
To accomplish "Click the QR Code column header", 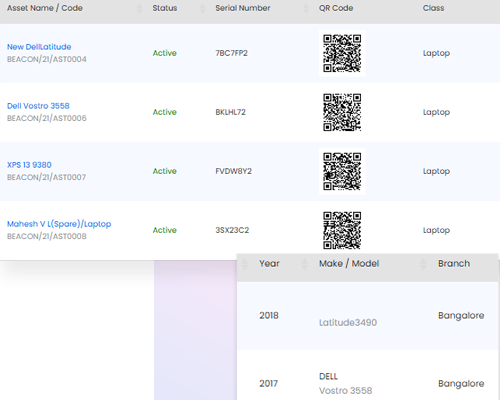I will click(336, 8).
